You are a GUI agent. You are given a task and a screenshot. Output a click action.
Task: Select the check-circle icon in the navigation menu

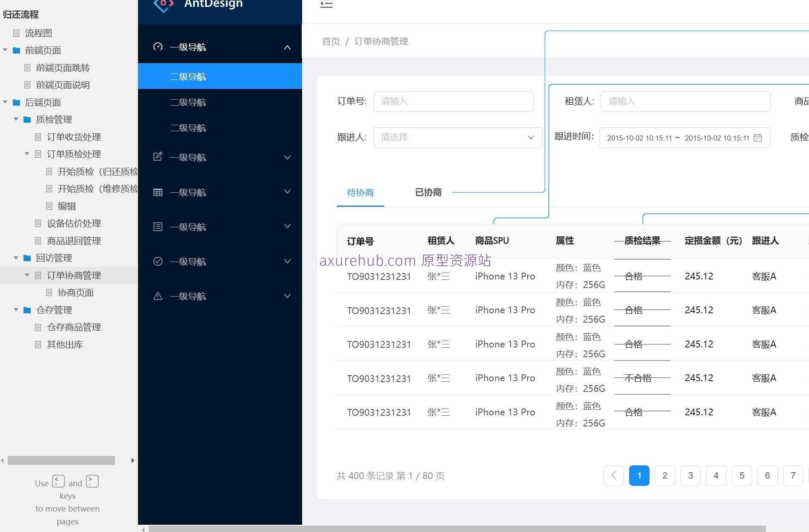pos(158,261)
